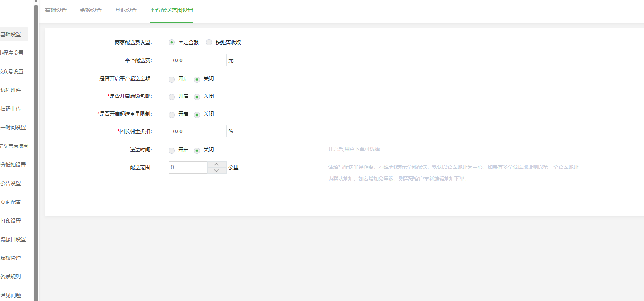Viewport: 644px width, 301px height.
Task: Click the 配送范围 kilometer input
Action: tap(188, 167)
